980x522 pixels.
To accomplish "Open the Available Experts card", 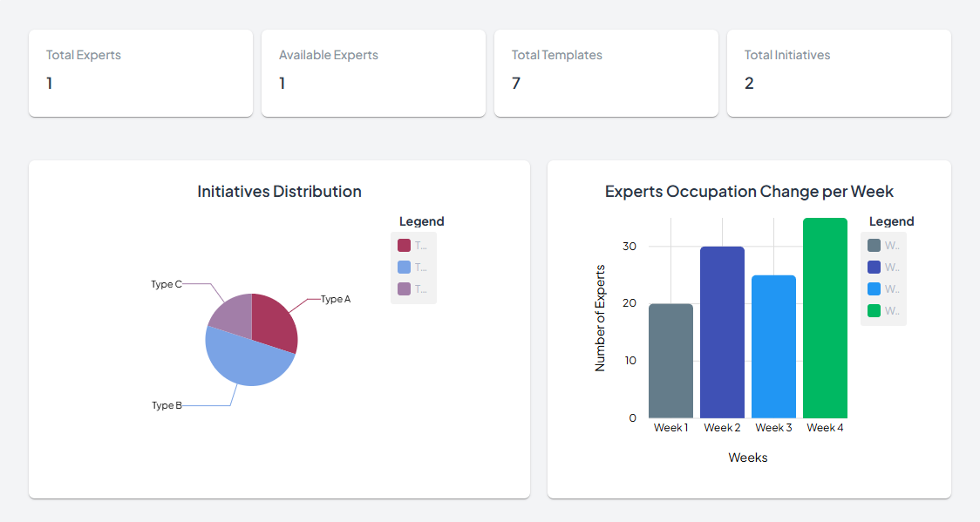I will [373, 73].
